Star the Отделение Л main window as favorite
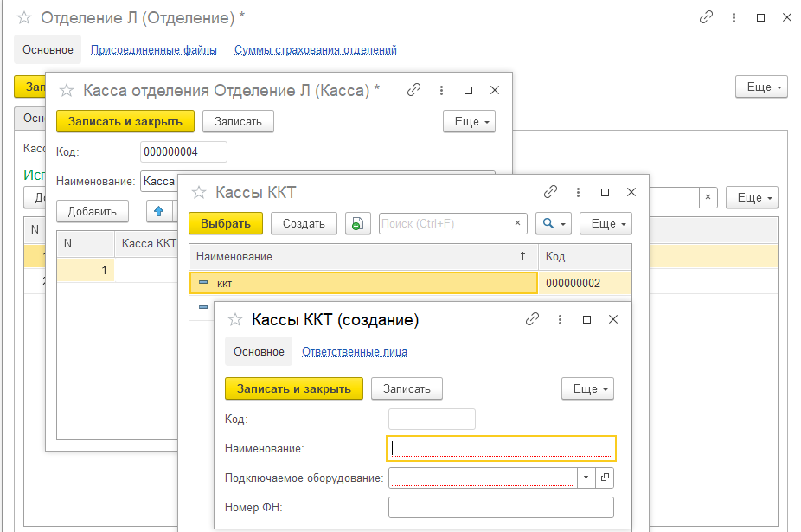This screenshot has width=801, height=532. tap(24, 17)
